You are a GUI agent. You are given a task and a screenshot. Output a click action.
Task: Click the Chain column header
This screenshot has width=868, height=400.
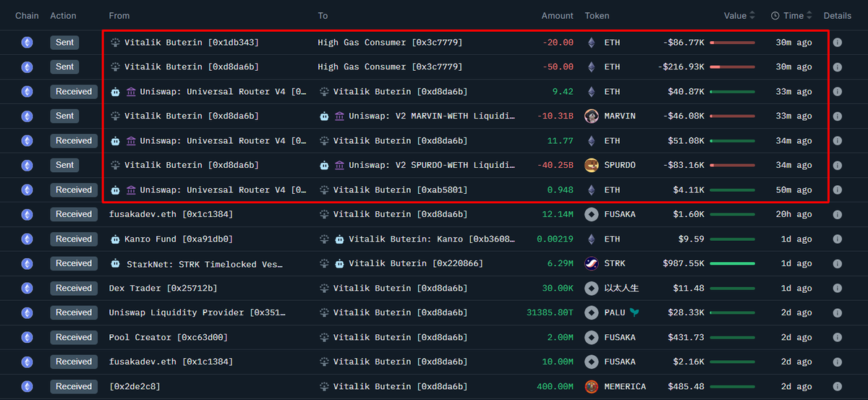pos(27,15)
